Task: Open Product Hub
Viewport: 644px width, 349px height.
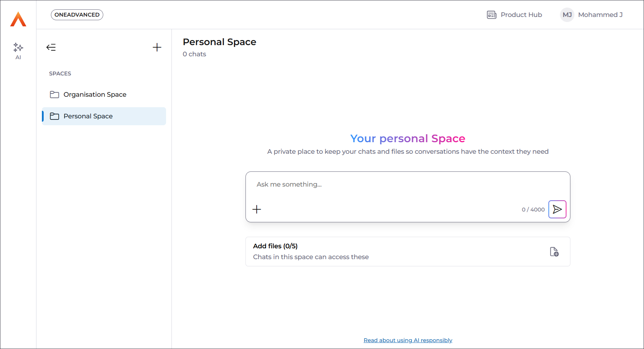Action: tap(514, 15)
